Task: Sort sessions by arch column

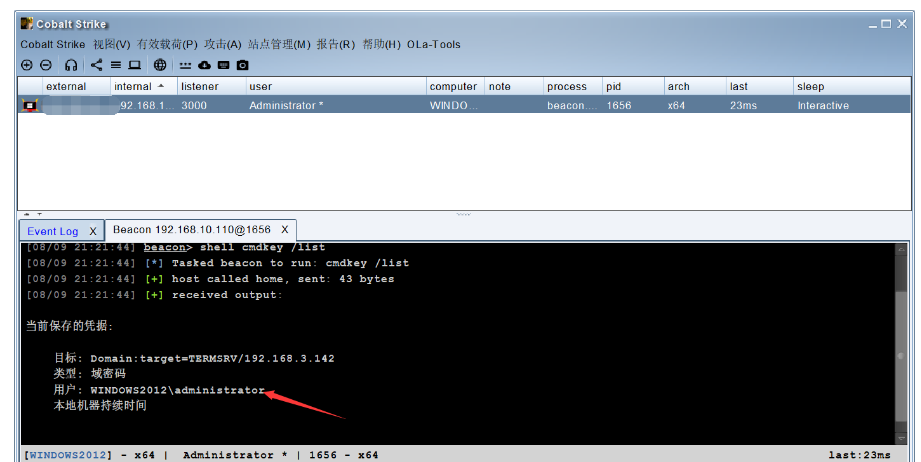Action: click(695, 86)
